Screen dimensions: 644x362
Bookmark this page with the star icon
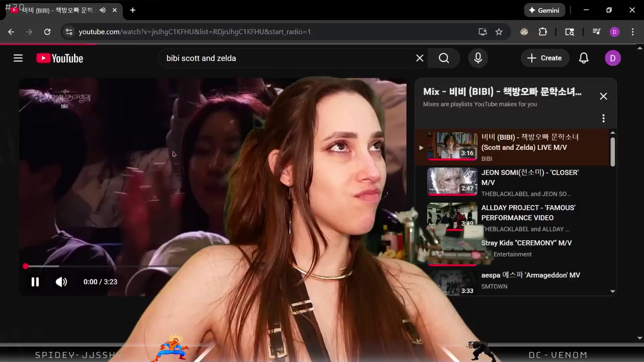tap(499, 32)
